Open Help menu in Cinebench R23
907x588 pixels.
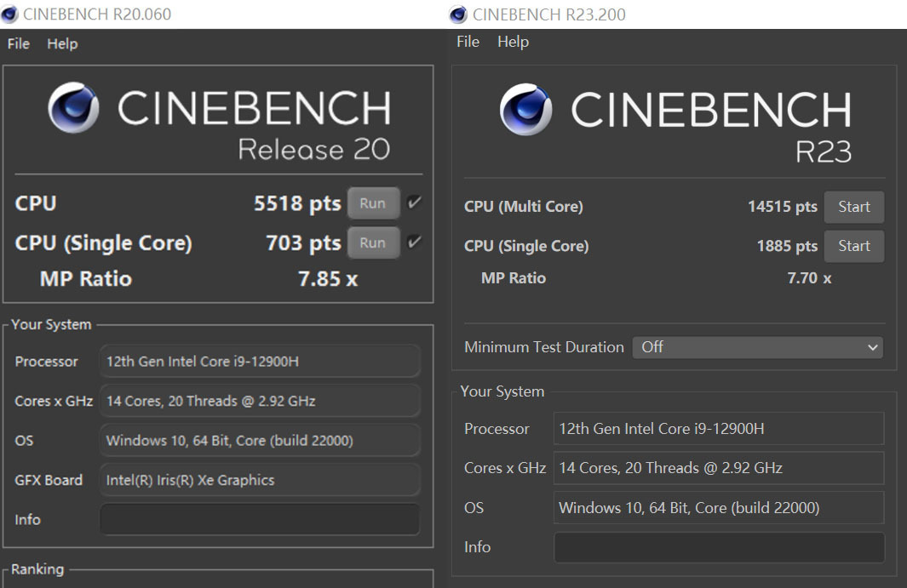(x=513, y=42)
